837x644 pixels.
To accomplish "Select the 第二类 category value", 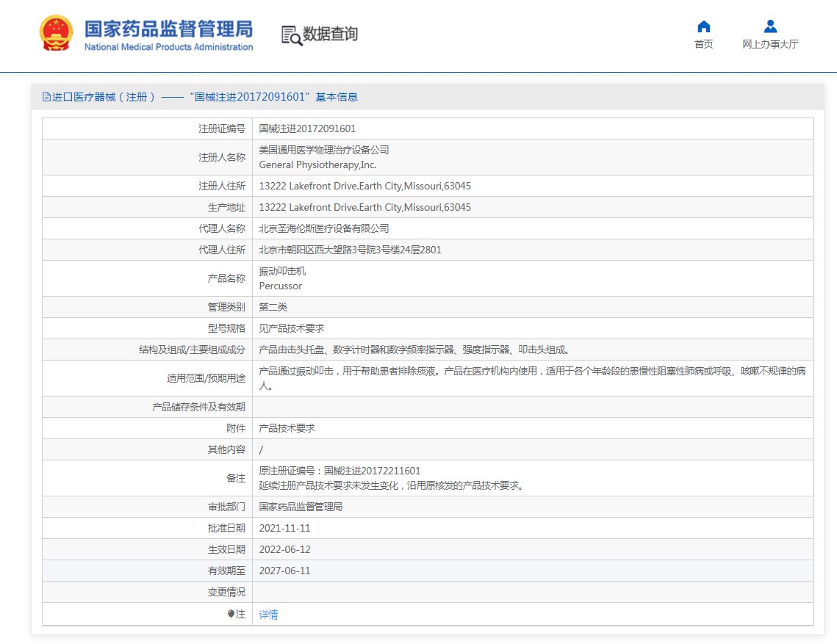I will [x=273, y=308].
